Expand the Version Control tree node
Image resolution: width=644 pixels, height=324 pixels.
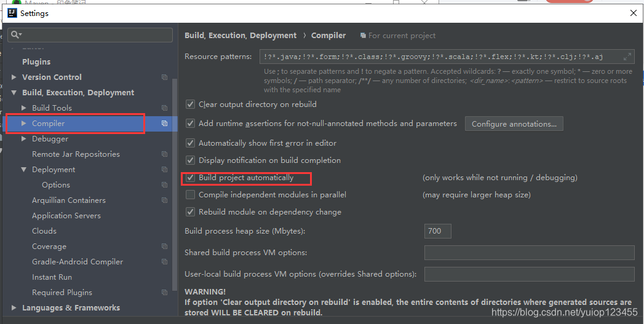click(x=14, y=77)
